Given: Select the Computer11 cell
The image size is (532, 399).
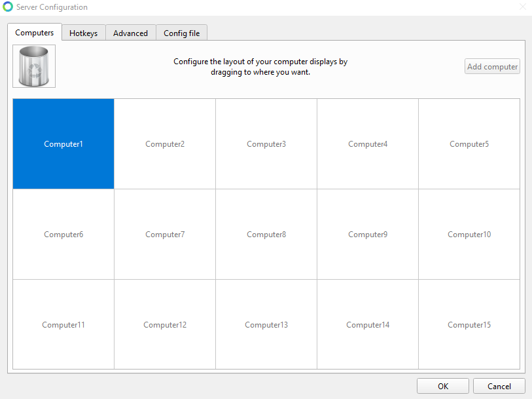Looking at the screenshot, I should [63, 324].
